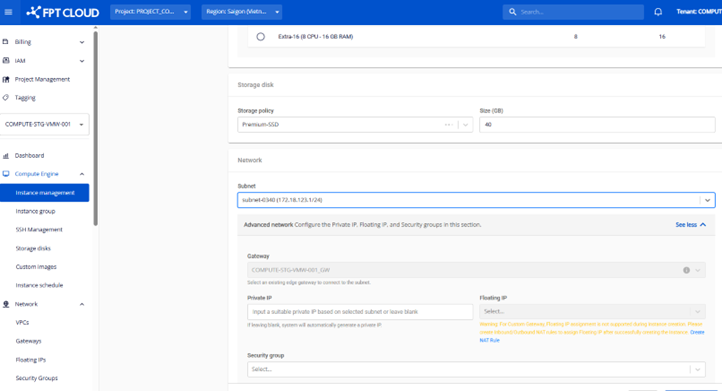The image size is (722, 391).
Task: Click the Size (GB) input field
Action: [x=597, y=125]
